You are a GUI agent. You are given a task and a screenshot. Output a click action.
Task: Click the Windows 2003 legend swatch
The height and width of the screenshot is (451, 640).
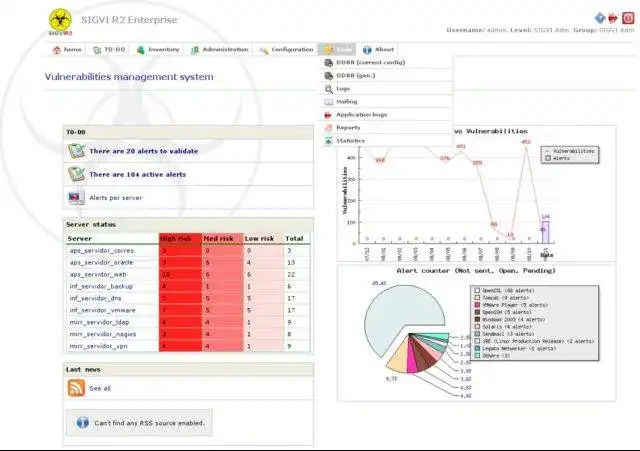pos(477,320)
